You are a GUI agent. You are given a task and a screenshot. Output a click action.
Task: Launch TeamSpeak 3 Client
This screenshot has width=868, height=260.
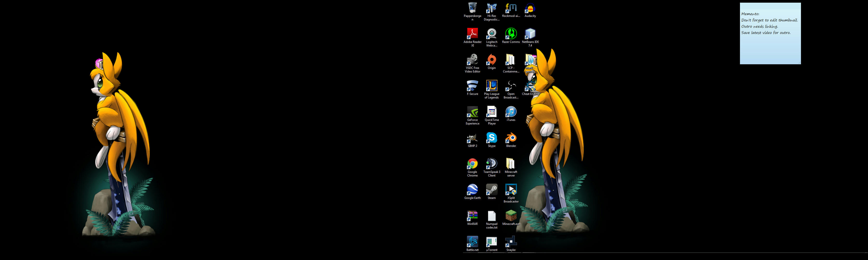point(492,167)
